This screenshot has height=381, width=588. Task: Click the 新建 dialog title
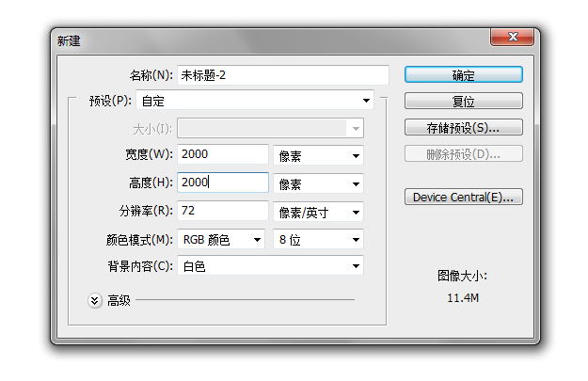[x=69, y=40]
